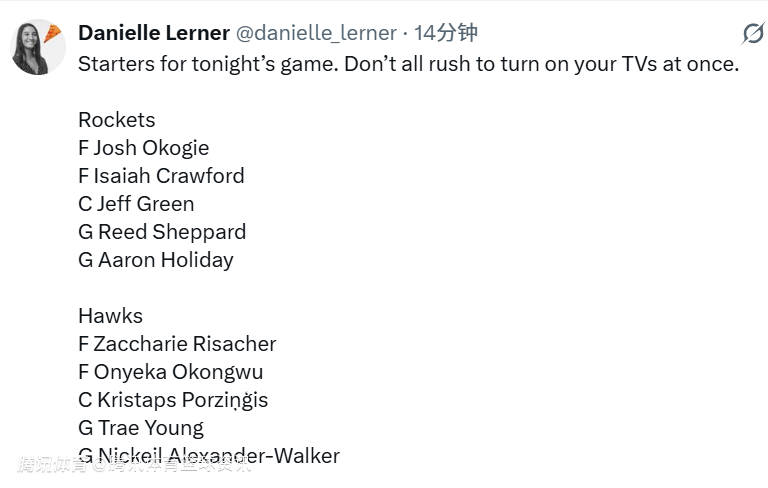The image size is (768, 488).
Task: Click the 14分钟 timestamp link
Action: tap(445, 33)
